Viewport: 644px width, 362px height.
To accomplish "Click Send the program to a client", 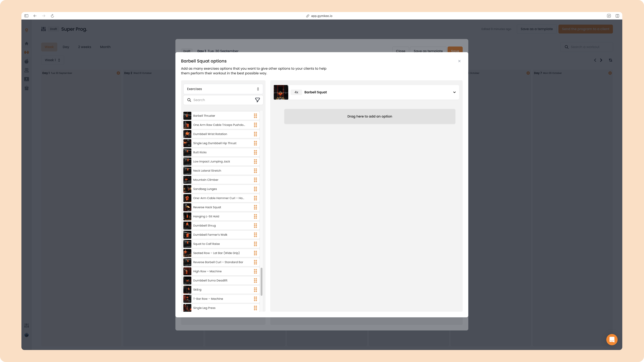I will point(585,29).
